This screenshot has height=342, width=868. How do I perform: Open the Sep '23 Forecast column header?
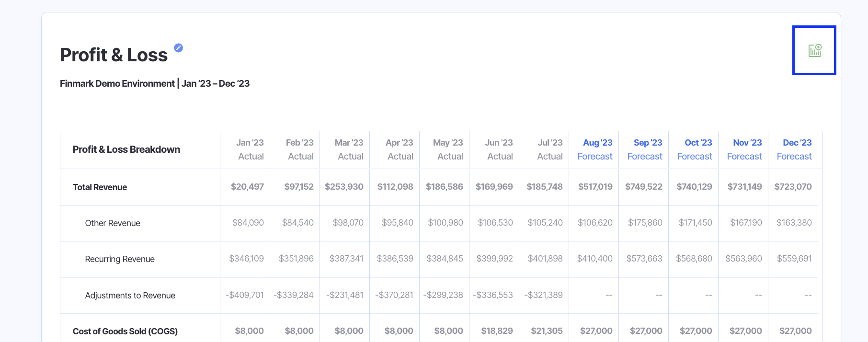pyautogui.click(x=645, y=149)
